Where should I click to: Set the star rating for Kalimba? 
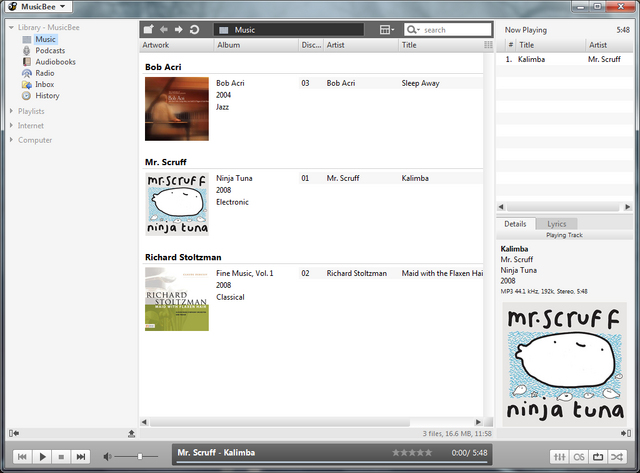[412, 453]
